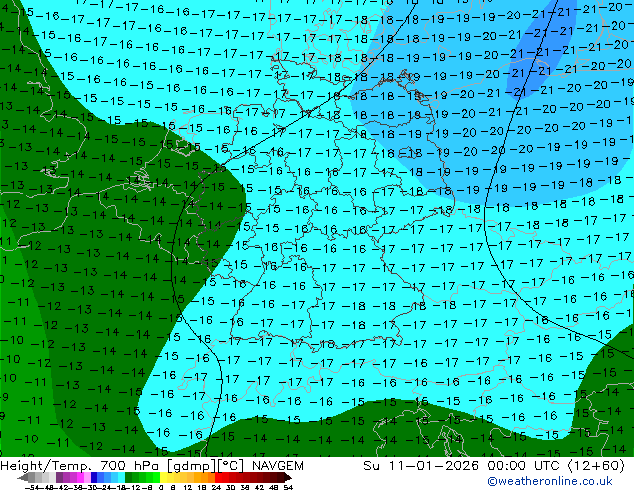Viewport: 634px width, 490px height.
Task: Click the '[gdmp]' unit label
Action: click(192, 466)
